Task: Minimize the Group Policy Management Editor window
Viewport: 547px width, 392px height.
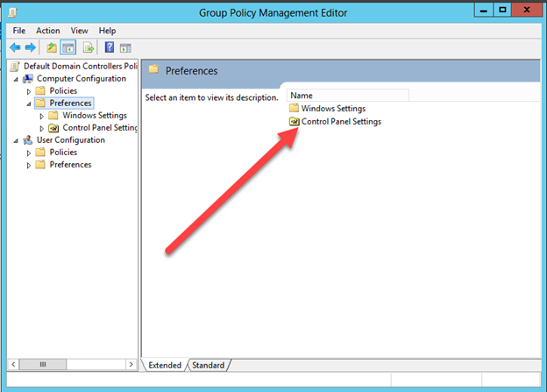Action: coord(484,11)
